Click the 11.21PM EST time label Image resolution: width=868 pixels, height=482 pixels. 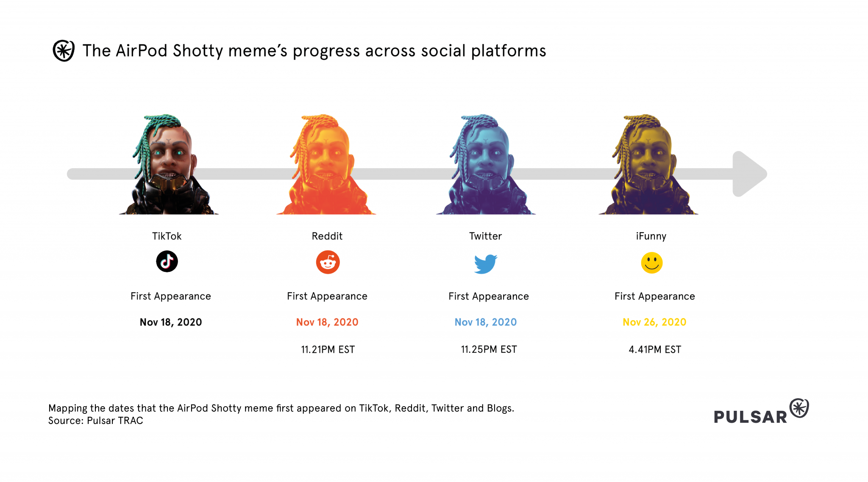(328, 349)
